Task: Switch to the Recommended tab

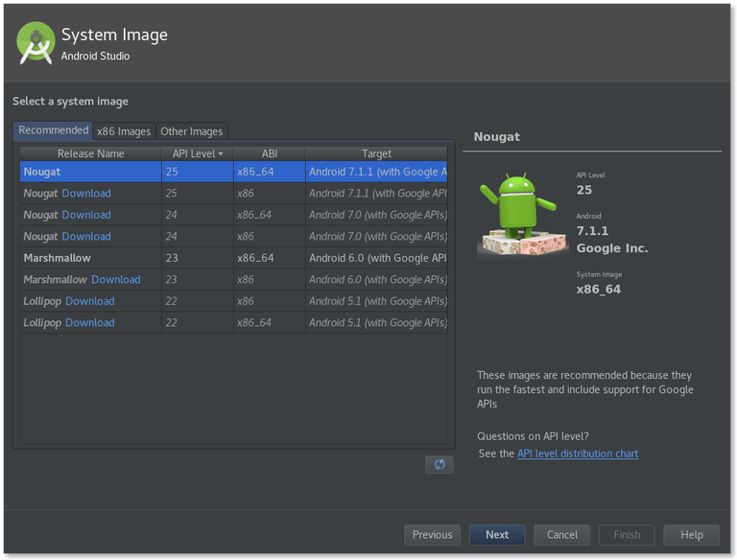Action: [x=53, y=130]
